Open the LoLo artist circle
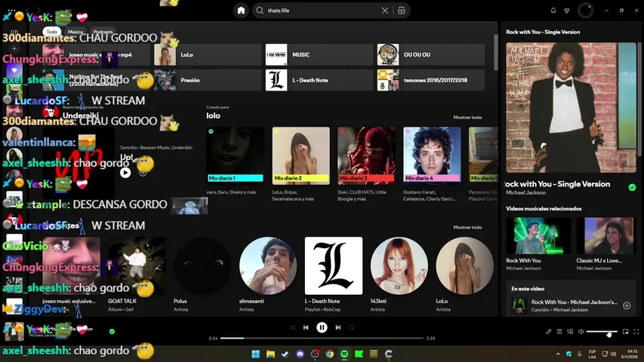The image size is (644, 362). (464, 265)
